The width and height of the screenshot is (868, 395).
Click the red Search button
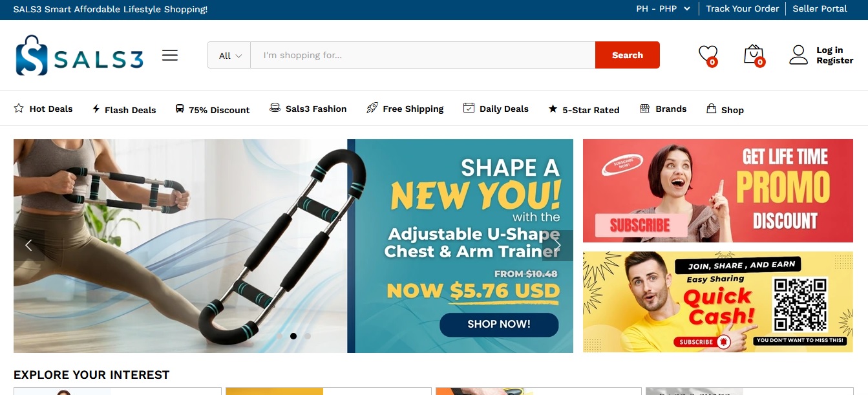point(628,55)
